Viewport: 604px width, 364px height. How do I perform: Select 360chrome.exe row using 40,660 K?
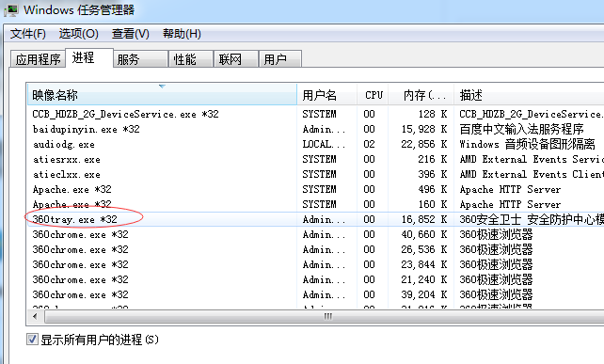coord(316,234)
